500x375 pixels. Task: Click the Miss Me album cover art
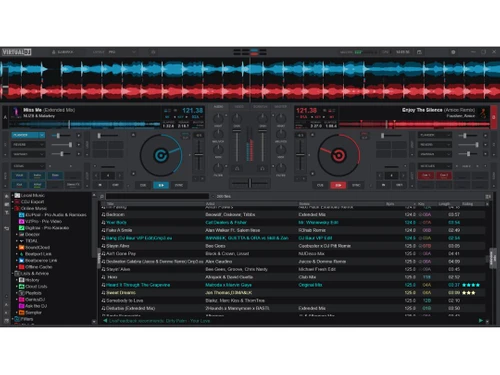(x=15, y=112)
